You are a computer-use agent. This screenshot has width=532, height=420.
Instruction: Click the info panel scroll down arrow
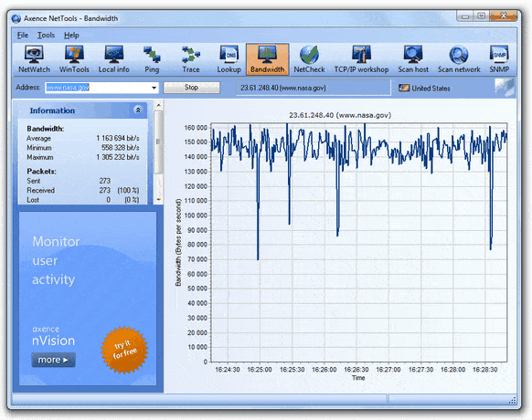tap(158, 200)
